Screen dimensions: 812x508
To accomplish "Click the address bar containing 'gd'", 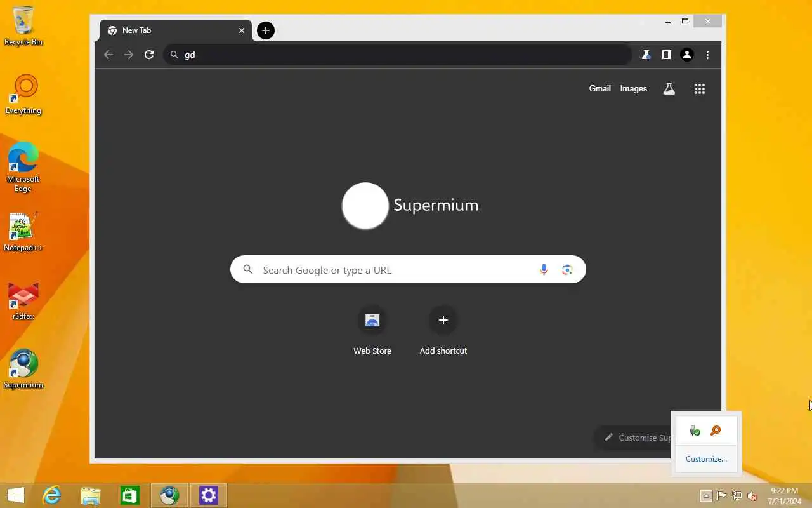I will click(x=397, y=55).
